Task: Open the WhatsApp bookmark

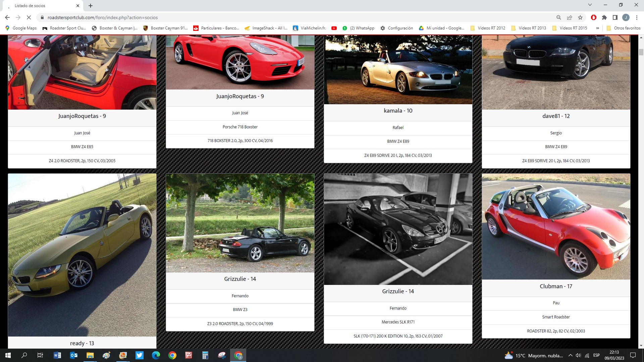Action: pos(358,28)
